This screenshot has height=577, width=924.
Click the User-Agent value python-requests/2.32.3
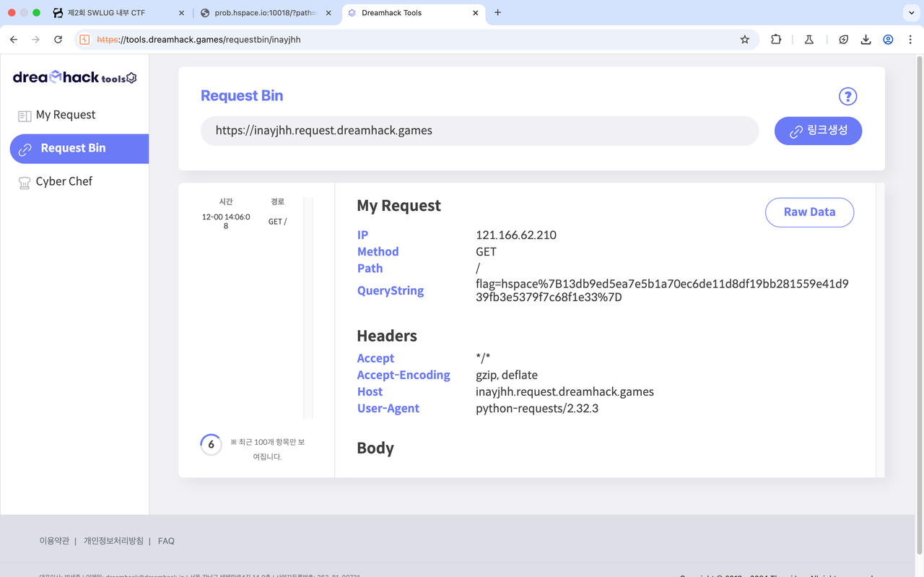click(x=537, y=409)
